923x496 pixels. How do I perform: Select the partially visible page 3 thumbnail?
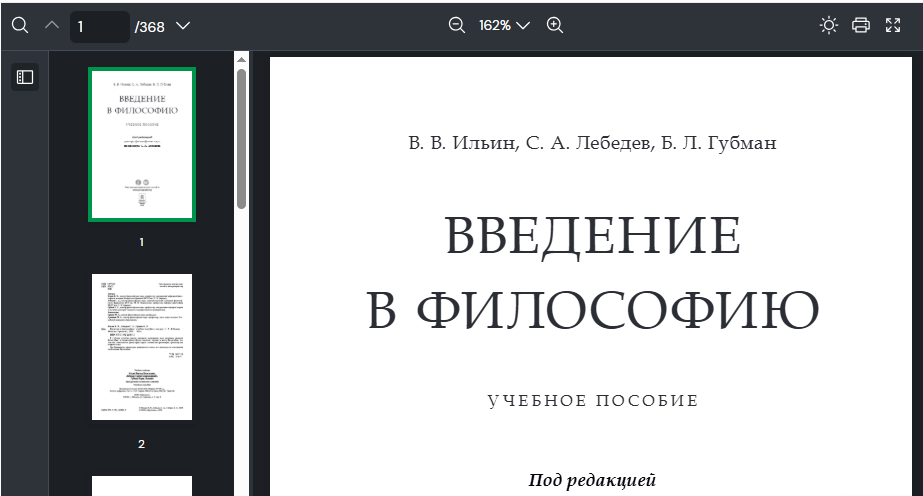pyautogui.click(x=142, y=486)
